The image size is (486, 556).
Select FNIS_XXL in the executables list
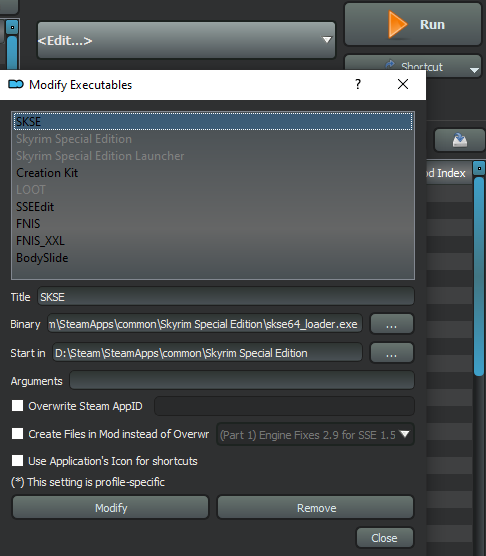pos(213,241)
